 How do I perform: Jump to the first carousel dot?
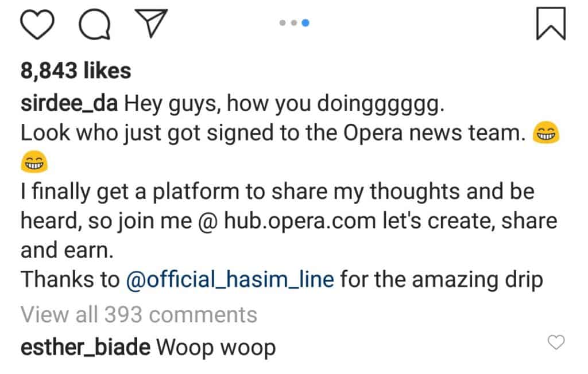coord(282,23)
